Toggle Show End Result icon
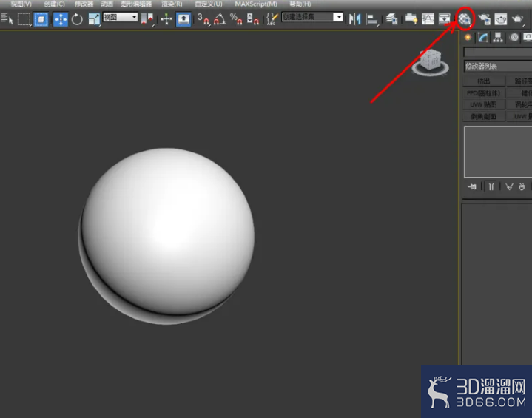The height and width of the screenshot is (418, 532). (491, 186)
